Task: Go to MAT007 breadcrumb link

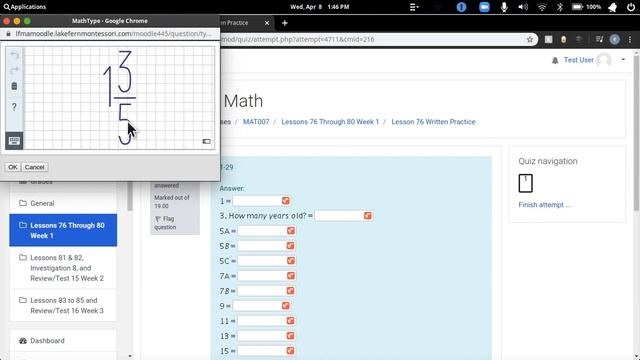Action: click(x=256, y=122)
